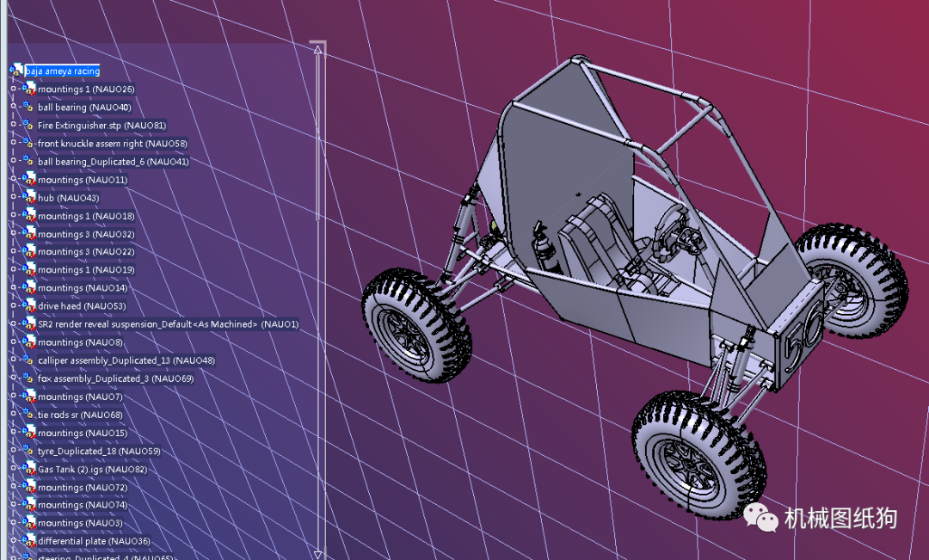Select 'differential plate (NAUO36)' text
Screen dimensions: 929x560
pyautogui.click(x=94, y=542)
